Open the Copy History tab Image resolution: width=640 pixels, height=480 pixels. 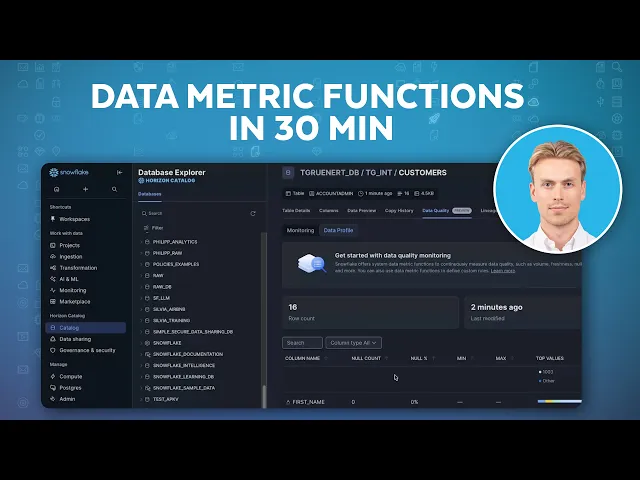click(x=399, y=211)
